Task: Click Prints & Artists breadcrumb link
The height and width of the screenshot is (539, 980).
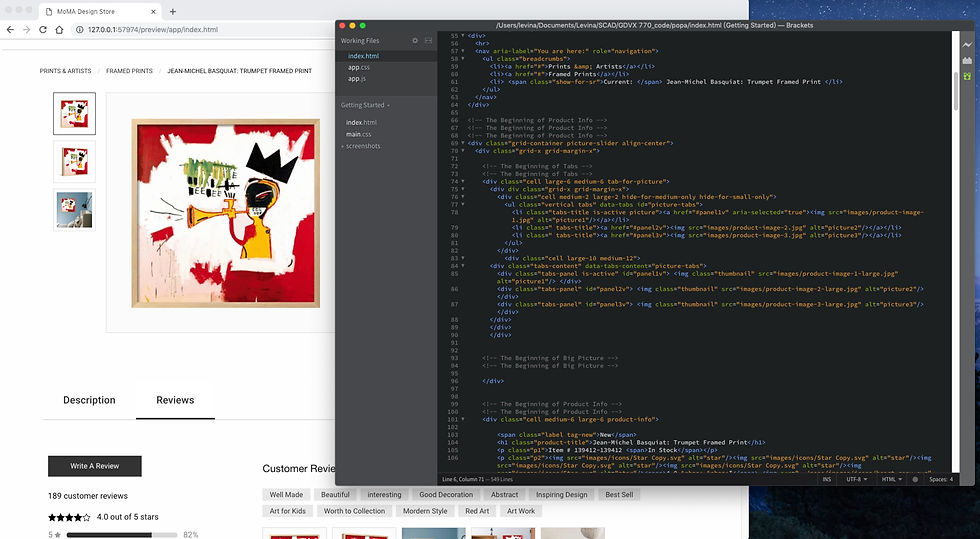Action: click(x=66, y=71)
